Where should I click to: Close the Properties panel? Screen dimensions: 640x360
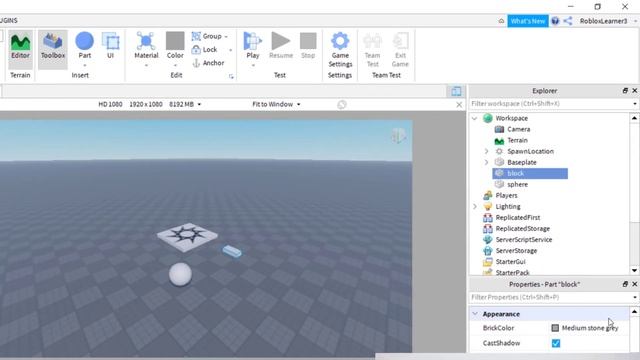635,284
